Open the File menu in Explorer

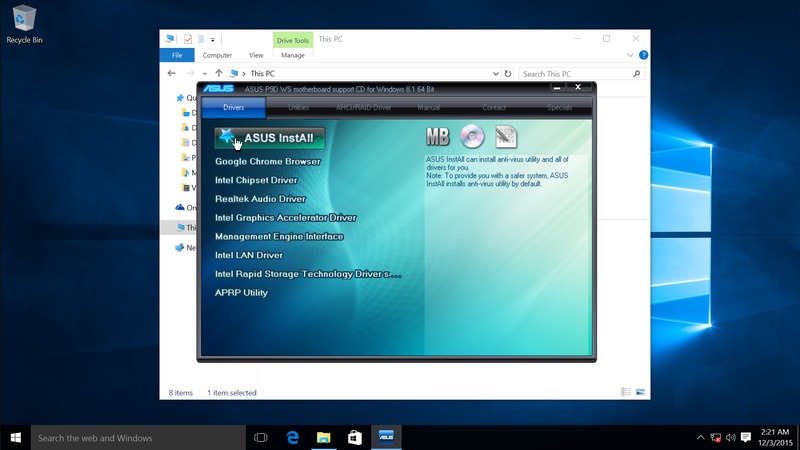[x=177, y=55]
